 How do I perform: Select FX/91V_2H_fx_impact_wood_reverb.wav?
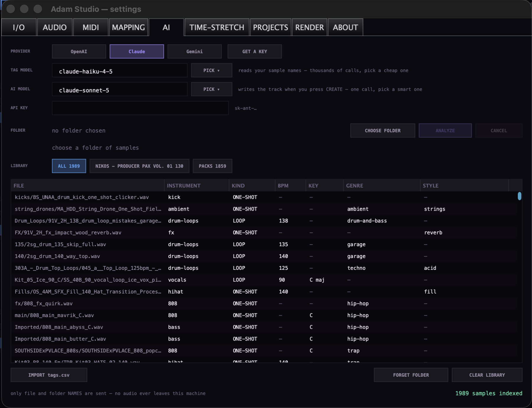pos(264,233)
